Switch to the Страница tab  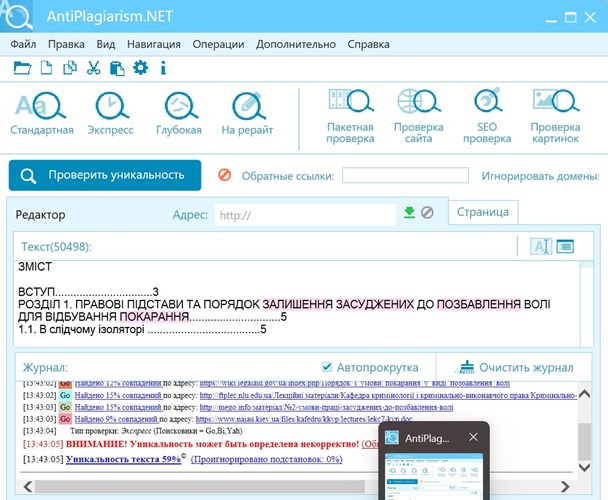(x=483, y=212)
